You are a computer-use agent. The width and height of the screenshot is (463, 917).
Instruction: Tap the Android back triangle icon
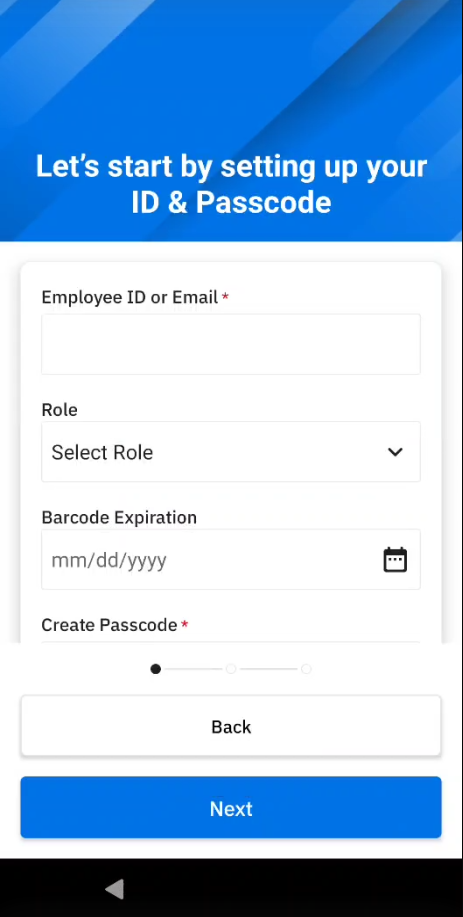pos(115,889)
